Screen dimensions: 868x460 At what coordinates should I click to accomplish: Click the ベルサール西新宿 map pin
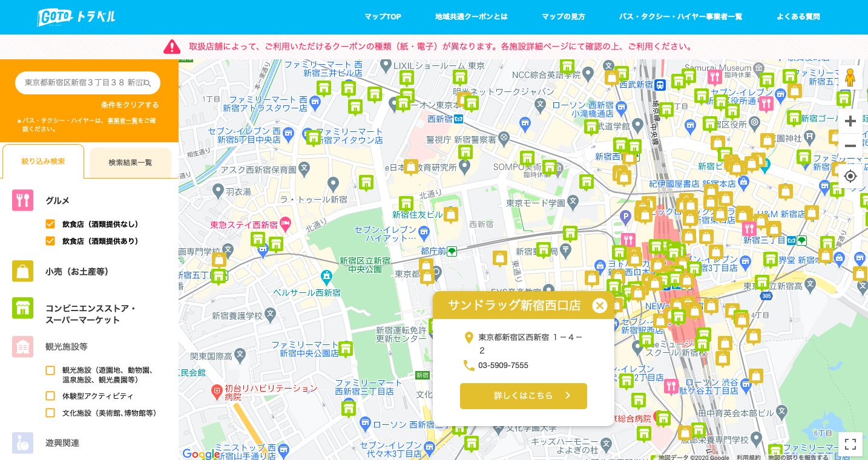327,277
